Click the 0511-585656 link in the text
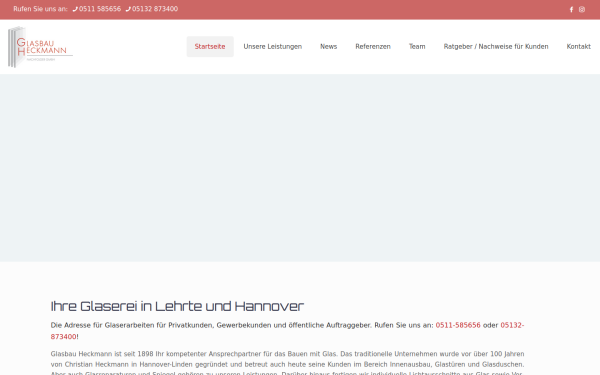Image resolution: width=600 pixels, height=375 pixels. click(x=458, y=325)
